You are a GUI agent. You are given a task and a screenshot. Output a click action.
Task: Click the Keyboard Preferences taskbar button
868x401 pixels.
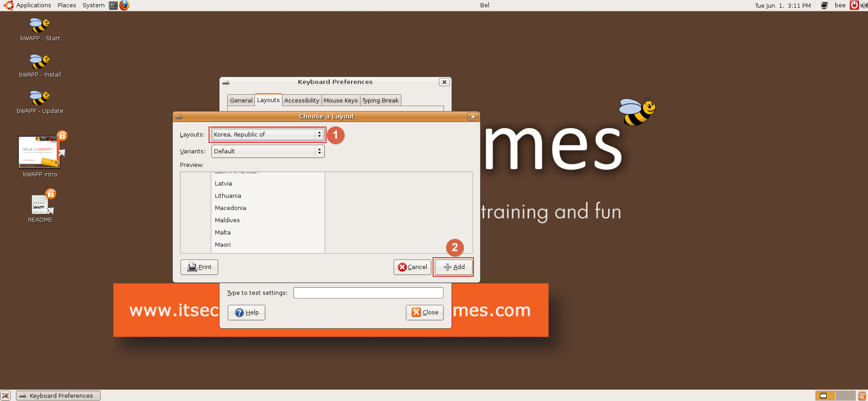59,396
